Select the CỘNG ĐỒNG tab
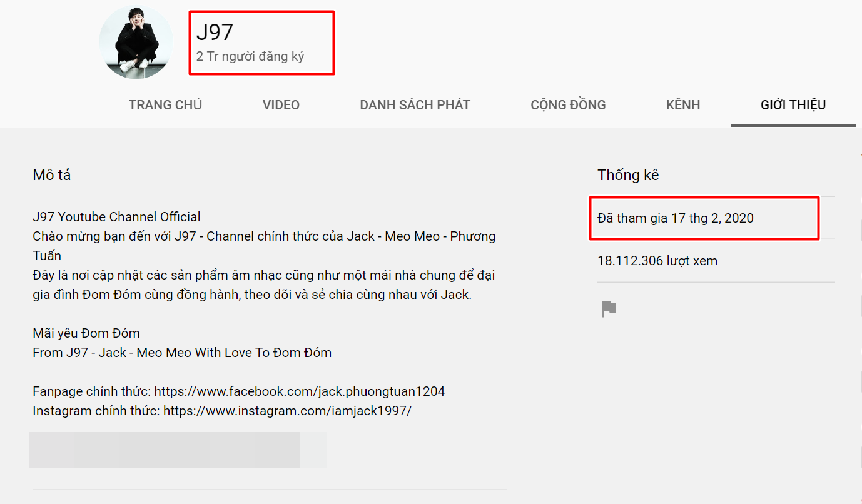 [x=568, y=105]
